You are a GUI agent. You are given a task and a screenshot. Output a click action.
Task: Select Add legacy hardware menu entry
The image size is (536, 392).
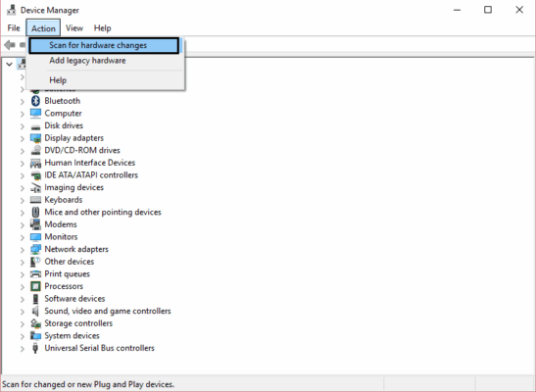point(87,61)
